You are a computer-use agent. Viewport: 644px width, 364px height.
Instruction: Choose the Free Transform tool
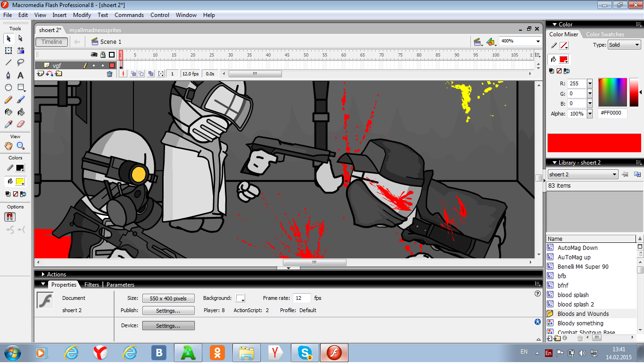tap(8, 50)
